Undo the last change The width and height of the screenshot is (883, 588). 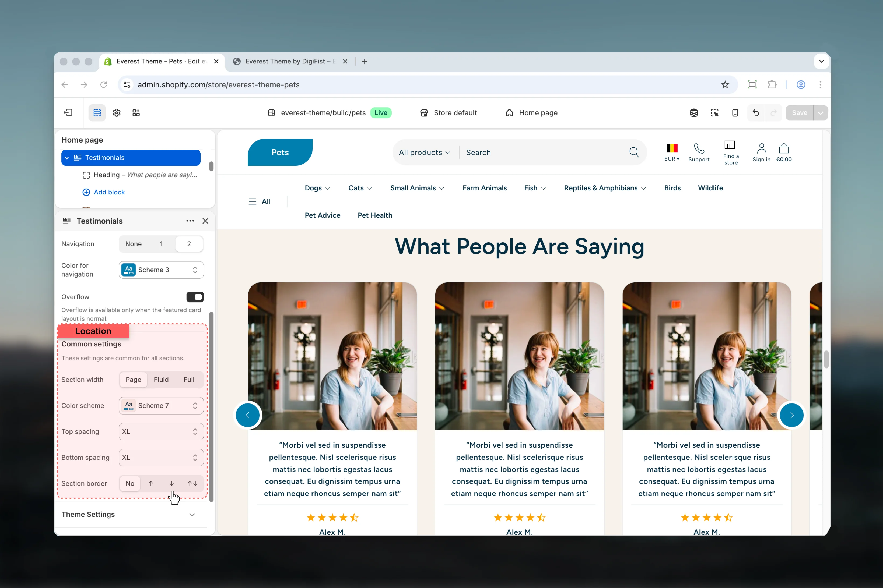(x=755, y=112)
